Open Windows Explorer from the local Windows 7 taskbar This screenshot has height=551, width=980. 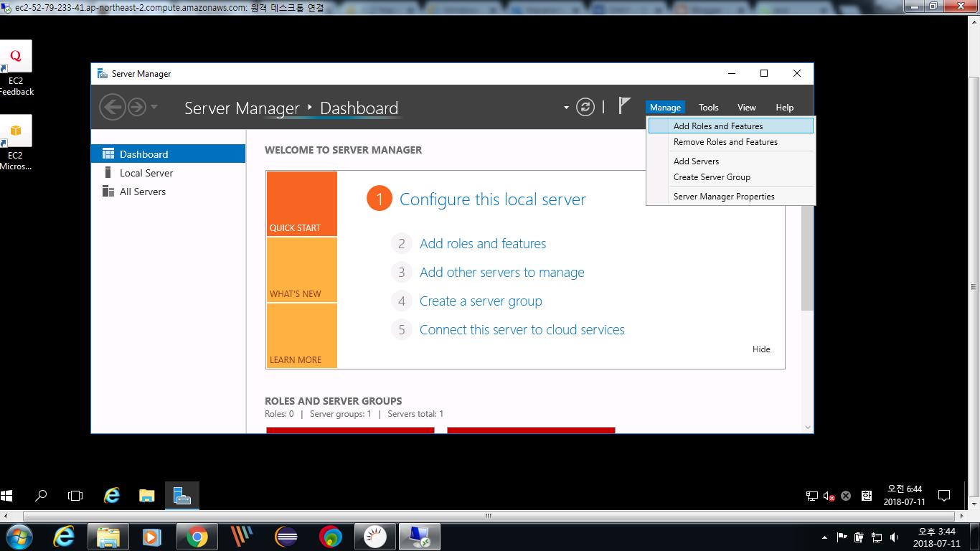coord(108,537)
